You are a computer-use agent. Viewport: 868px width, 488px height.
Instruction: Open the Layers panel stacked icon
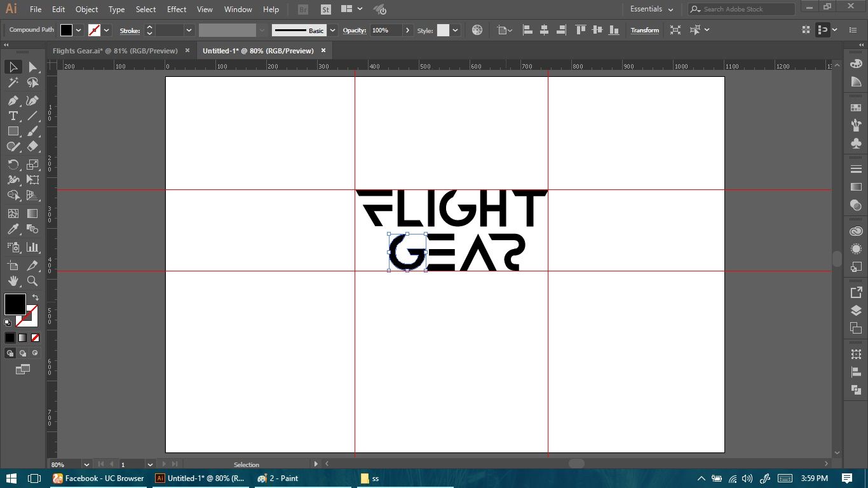point(856,311)
